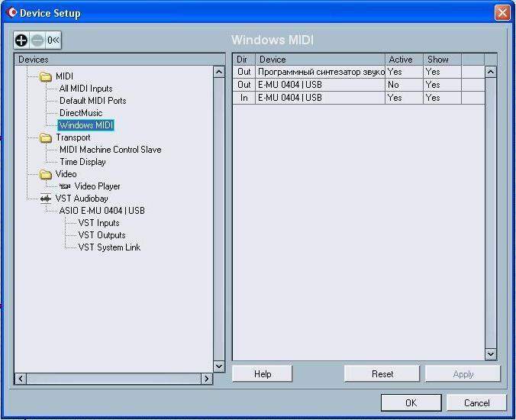Click the VST Audiobay waveform icon

pyautogui.click(x=45, y=199)
